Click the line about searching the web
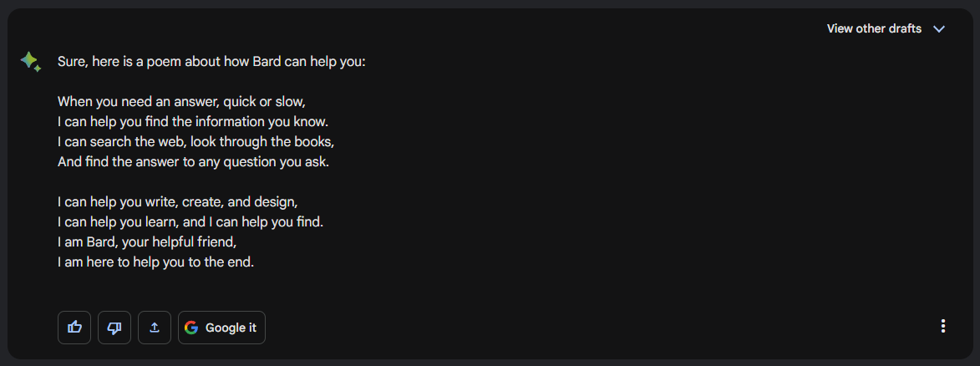 point(195,142)
